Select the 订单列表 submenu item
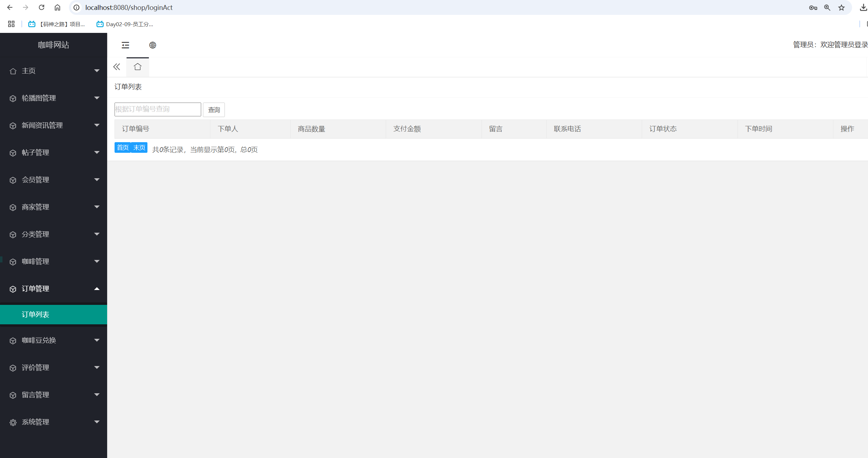 [x=35, y=314]
